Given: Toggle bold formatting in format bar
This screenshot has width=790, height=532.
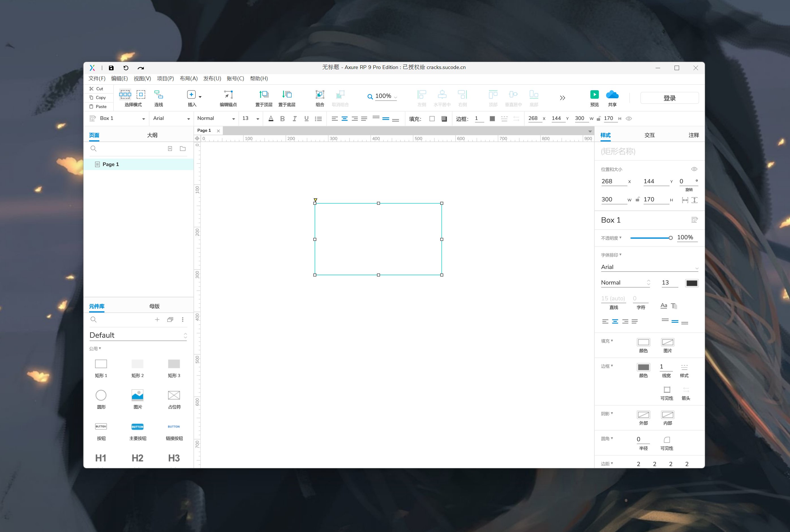Looking at the screenshot, I should click(x=282, y=119).
